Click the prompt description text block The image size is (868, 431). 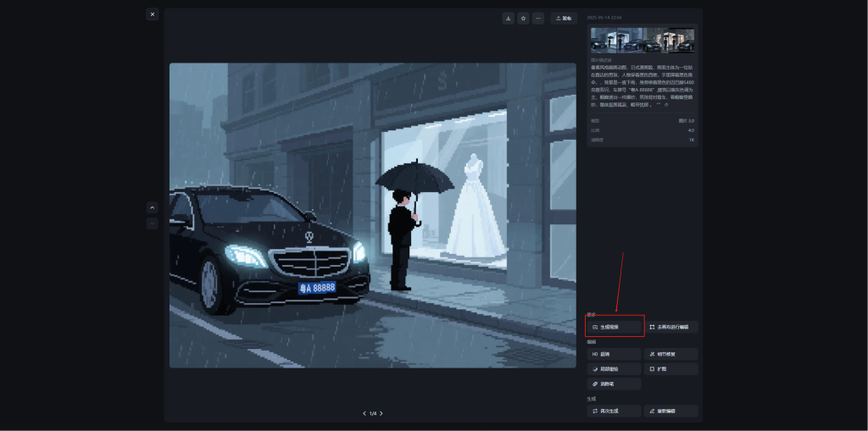(x=643, y=86)
